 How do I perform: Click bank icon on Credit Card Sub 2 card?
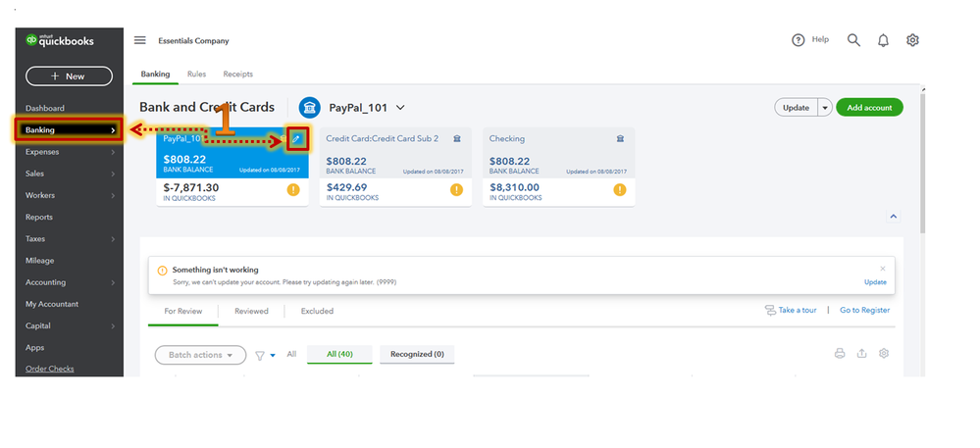457,138
